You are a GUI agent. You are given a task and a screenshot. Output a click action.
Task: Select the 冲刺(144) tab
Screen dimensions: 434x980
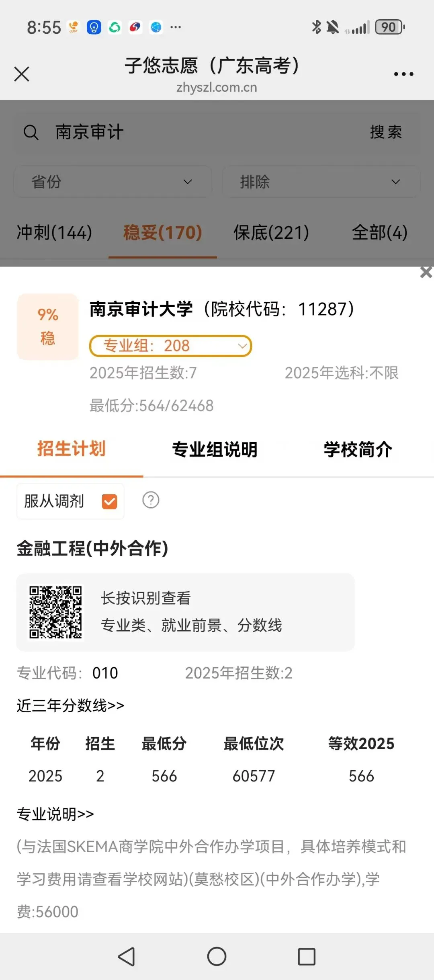coord(54,232)
